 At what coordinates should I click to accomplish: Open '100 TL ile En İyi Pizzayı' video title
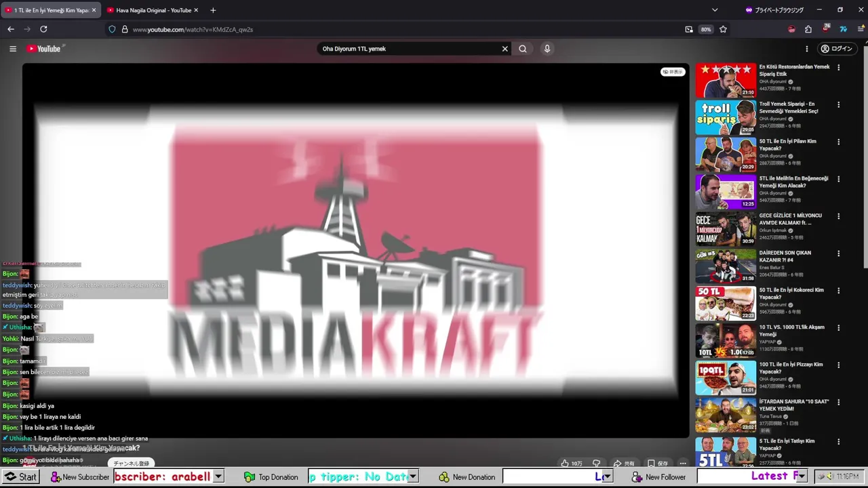(x=791, y=367)
